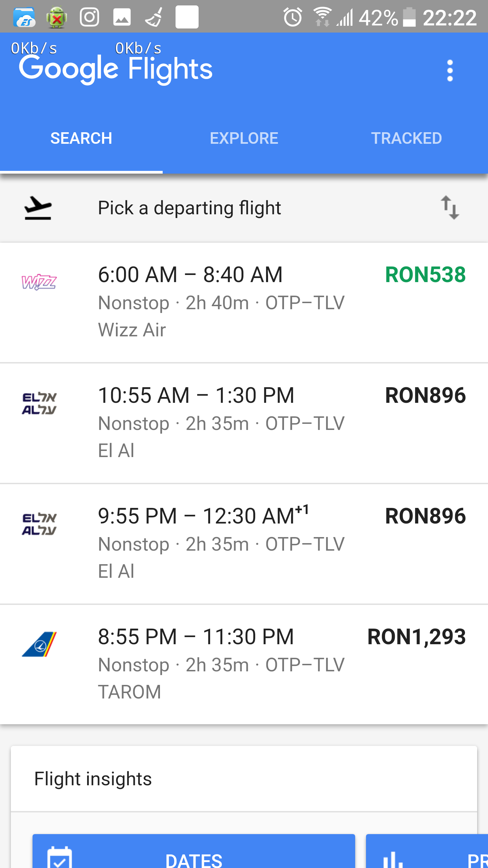This screenshot has height=868, width=488.
Task: Tap the departing plane icon
Action: (x=38, y=208)
